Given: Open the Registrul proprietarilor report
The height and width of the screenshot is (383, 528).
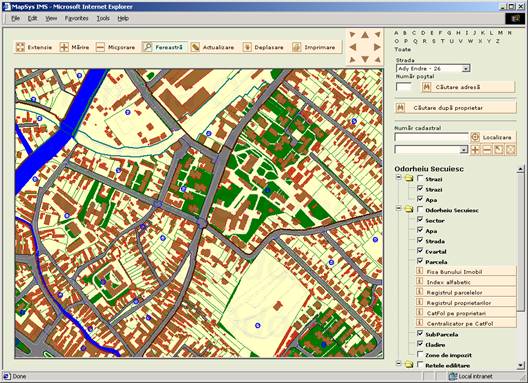Looking at the screenshot, I should click(x=466, y=303).
